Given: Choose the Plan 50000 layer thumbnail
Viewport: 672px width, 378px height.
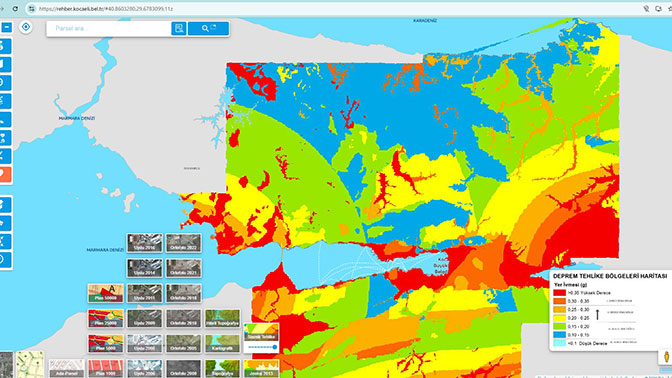Looking at the screenshot, I should pyautogui.click(x=105, y=293).
